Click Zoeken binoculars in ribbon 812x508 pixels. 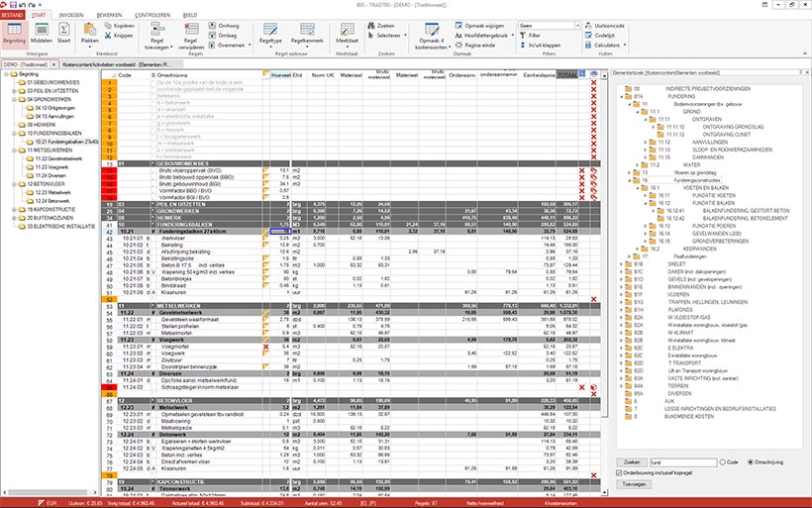point(371,26)
